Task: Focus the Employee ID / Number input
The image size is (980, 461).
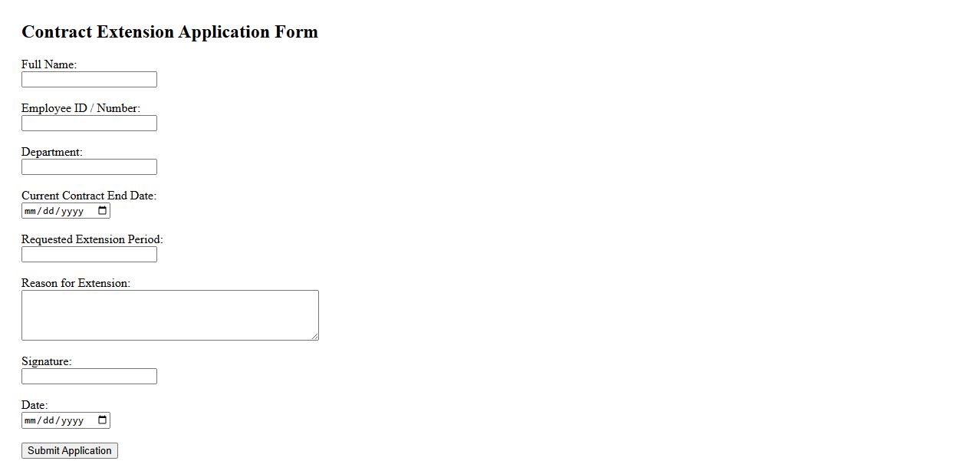Action: click(89, 123)
